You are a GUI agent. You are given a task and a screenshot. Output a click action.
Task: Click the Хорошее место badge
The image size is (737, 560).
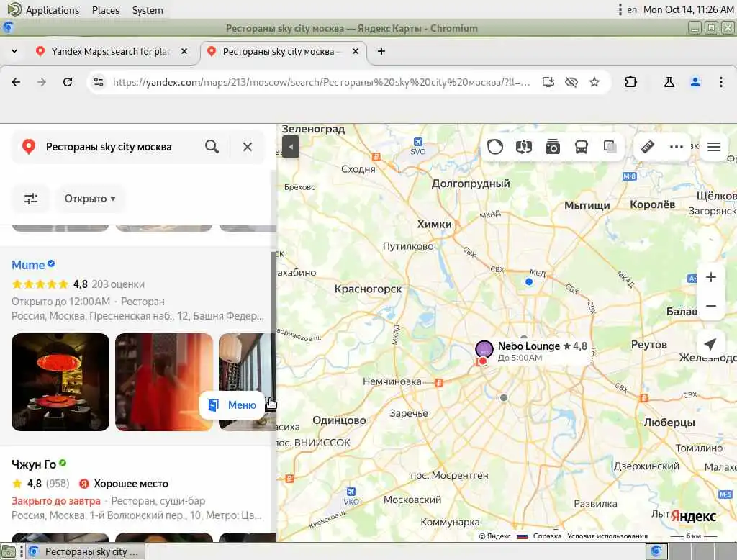[x=124, y=484]
